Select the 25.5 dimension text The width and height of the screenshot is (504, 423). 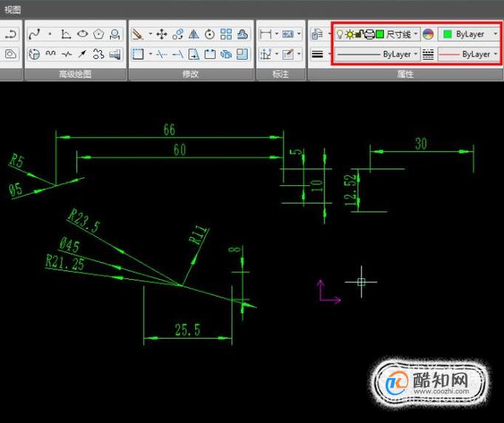coord(188,330)
